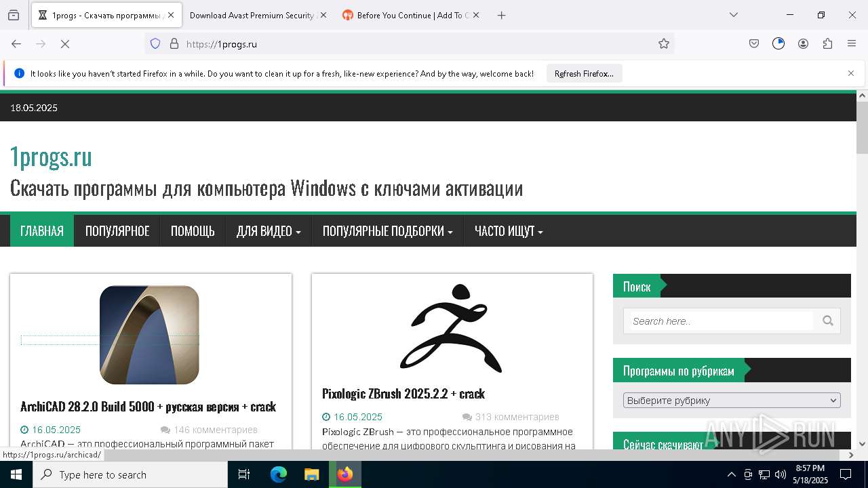Screen dimensions: 868x488
Task: Click the page vertical scrollbar thumb
Action: 862,128
